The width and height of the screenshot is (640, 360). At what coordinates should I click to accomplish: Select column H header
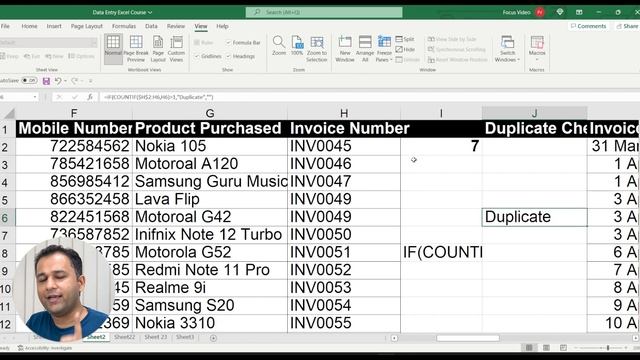(x=344, y=113)
